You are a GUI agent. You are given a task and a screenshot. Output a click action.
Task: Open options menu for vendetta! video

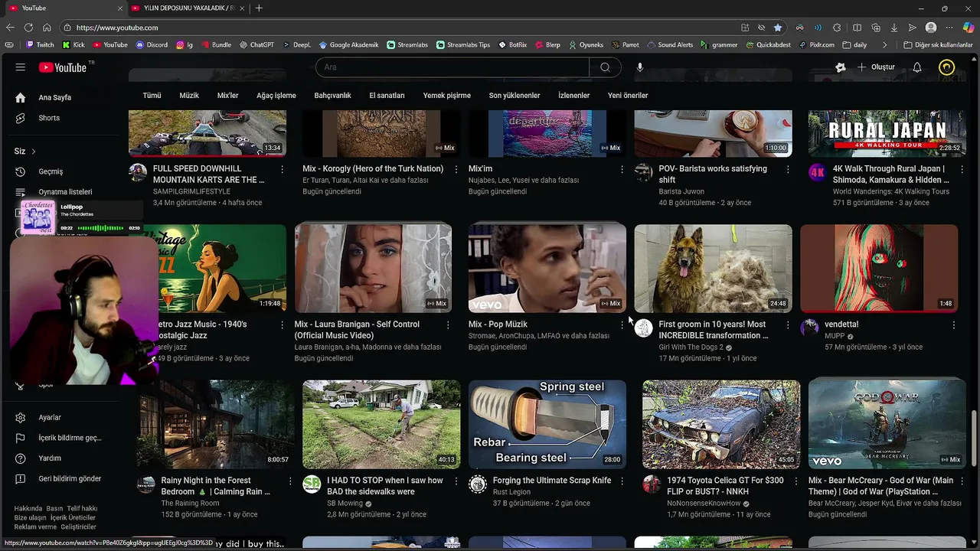(954, 324)
